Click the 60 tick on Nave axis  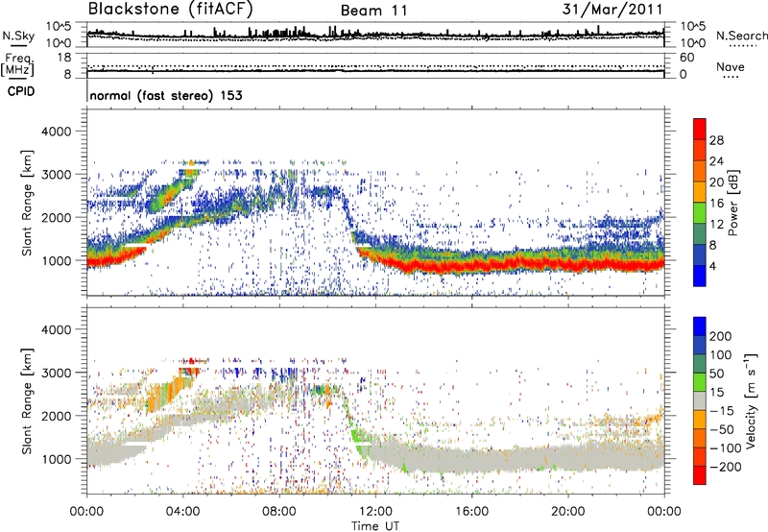[686, 58]
